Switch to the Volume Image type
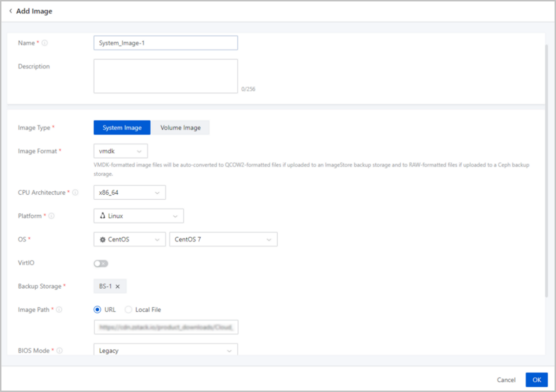The height and width of the screenshot is (392, 556). (180, 127)
